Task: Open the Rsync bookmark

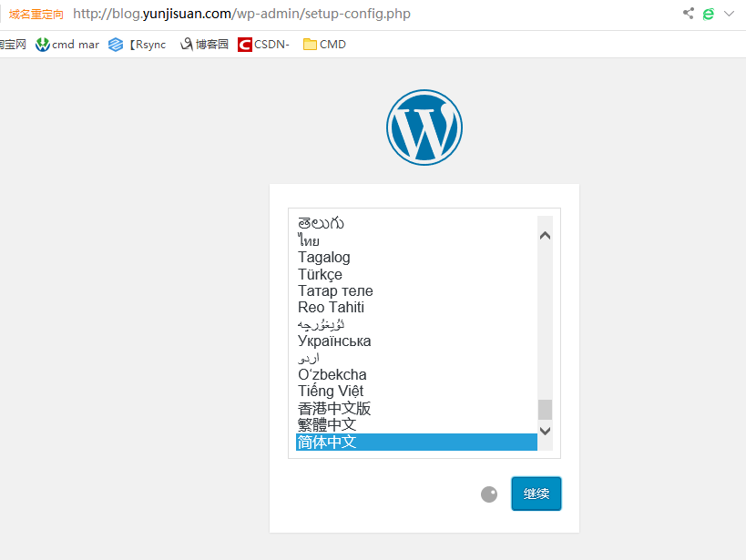Action: pos(137,45)
